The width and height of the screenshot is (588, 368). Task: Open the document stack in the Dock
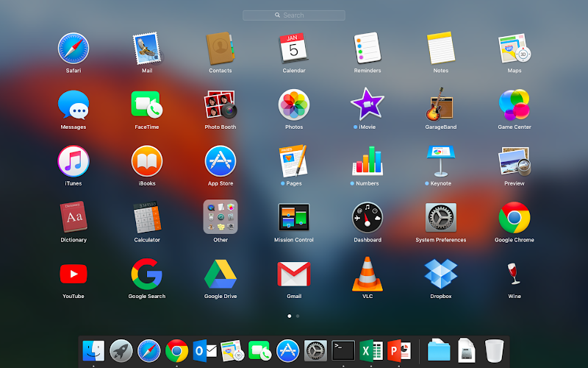(467, 351)
